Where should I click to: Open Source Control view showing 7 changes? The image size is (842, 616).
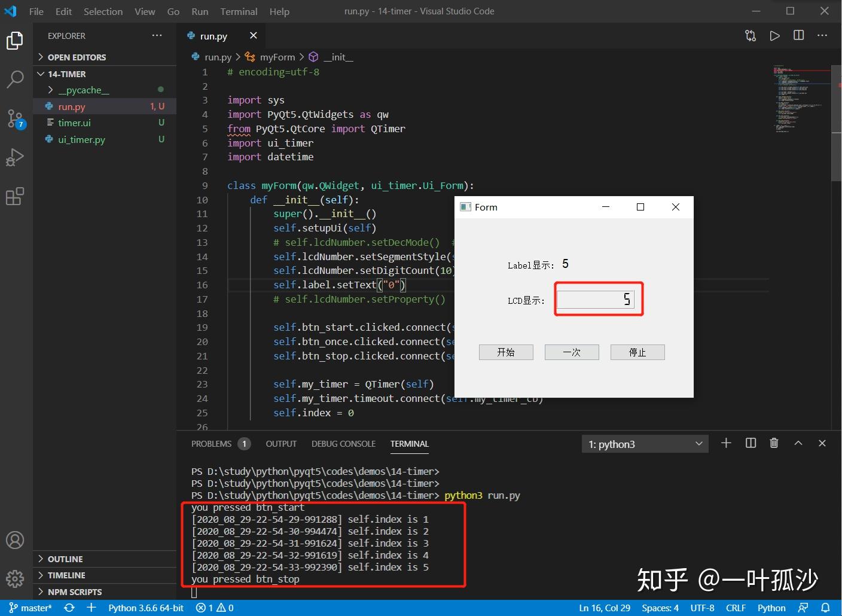[15, 118]
